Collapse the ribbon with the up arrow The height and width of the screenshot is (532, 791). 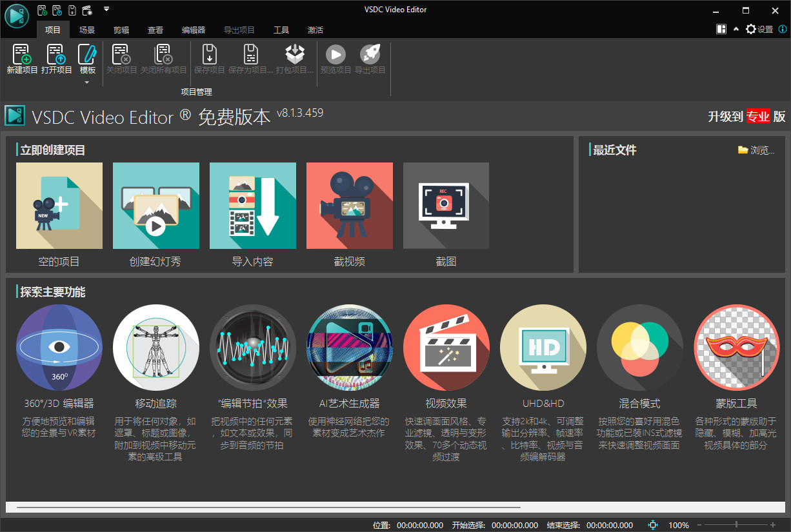point(736,29)
